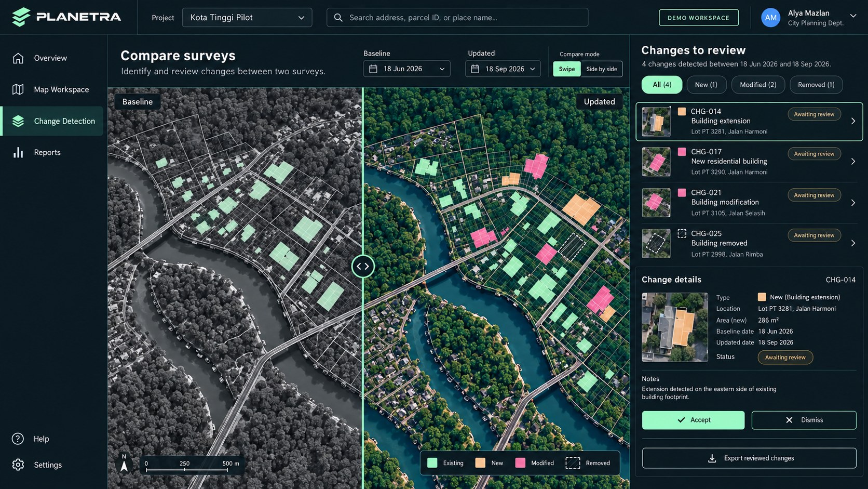Click the swipe divider handle on map
Viewport: 868px width, 489px height.
(363, 267)
